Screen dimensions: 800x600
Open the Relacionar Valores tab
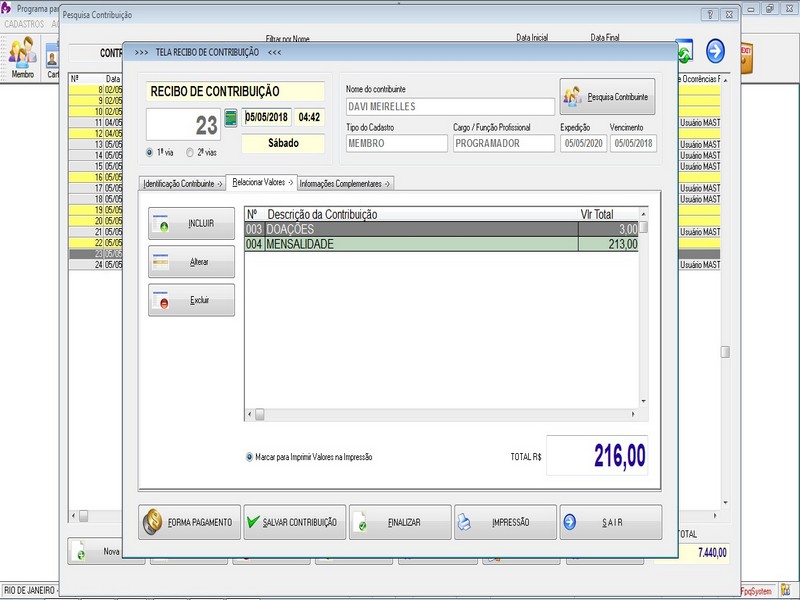click(262, 182)
